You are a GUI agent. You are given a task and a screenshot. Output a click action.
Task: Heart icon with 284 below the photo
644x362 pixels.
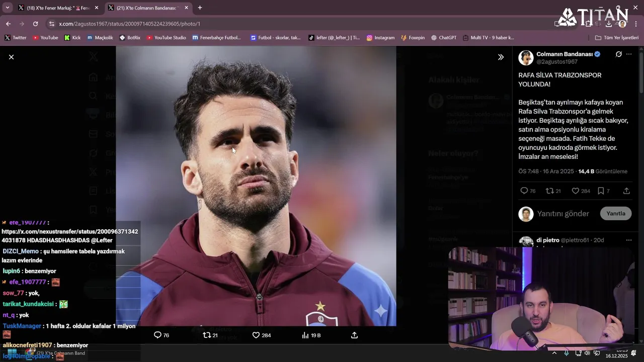[261, 335]
